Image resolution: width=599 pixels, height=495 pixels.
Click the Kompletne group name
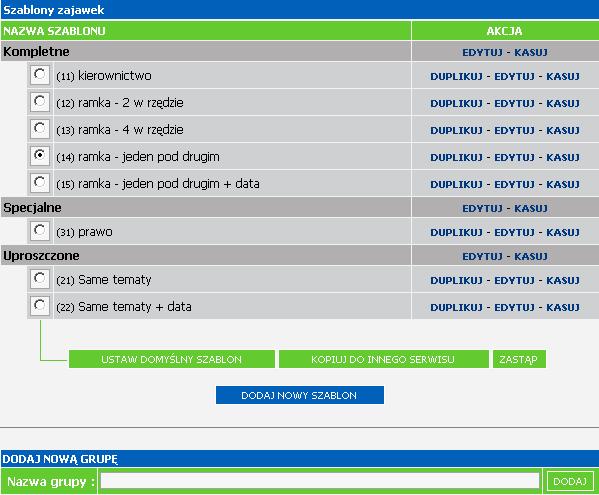(x=36, y=52)
